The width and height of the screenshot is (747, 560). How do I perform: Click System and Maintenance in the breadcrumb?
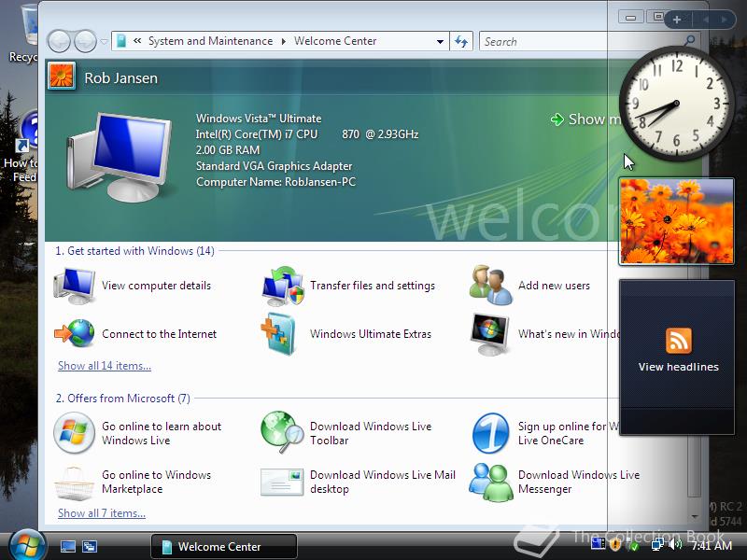pyautogui.click(x=210, y=41)
